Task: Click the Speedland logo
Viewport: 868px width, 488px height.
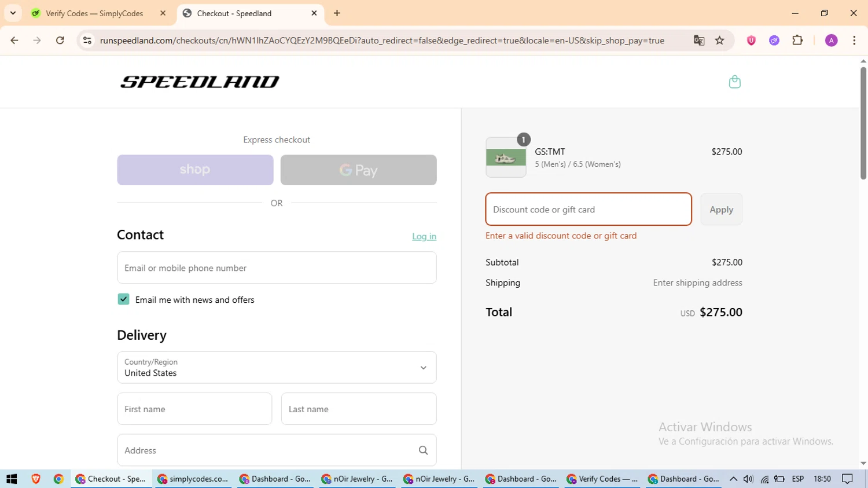Action: coord(200,82)
